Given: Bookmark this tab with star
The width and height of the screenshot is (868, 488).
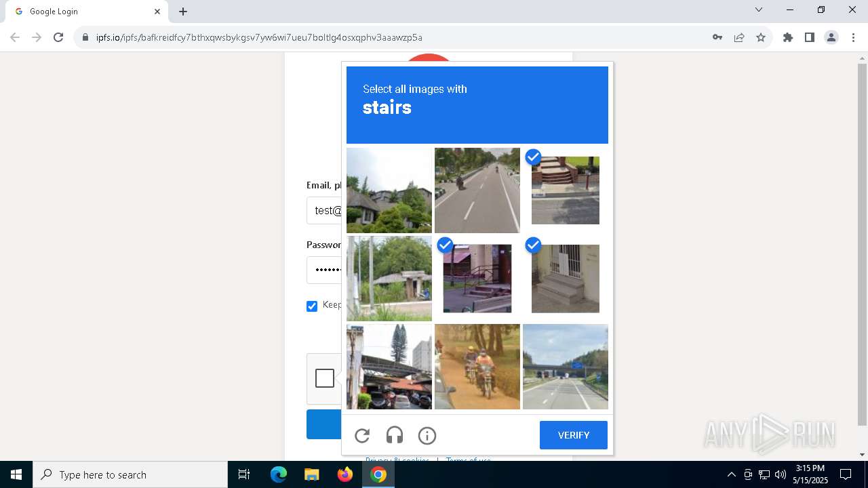Looking at the screenshot, I should 761,37.
